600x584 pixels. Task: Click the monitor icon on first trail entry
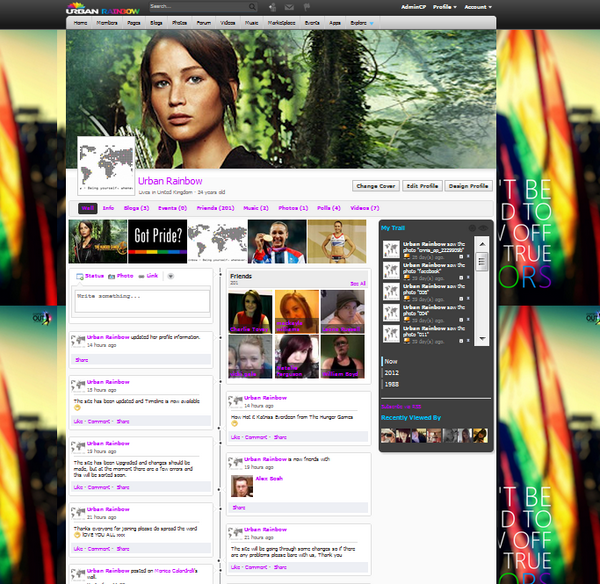pos(407,257)
